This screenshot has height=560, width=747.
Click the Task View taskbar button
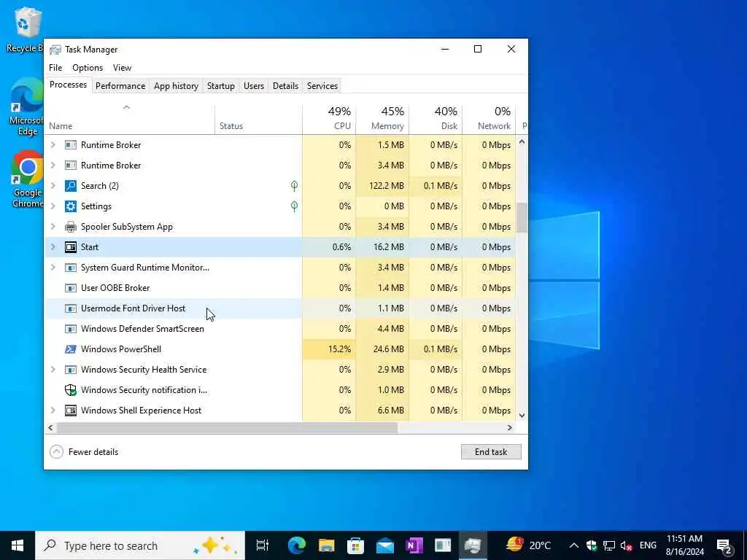[x=262, y=545]
